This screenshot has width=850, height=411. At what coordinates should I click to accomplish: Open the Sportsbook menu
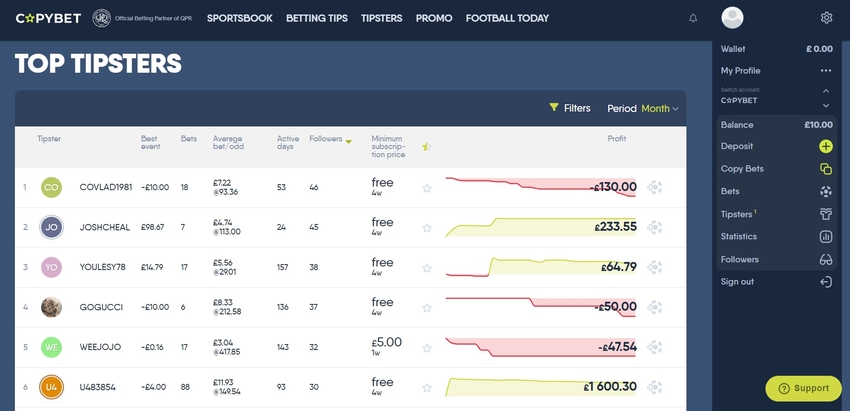240,18
